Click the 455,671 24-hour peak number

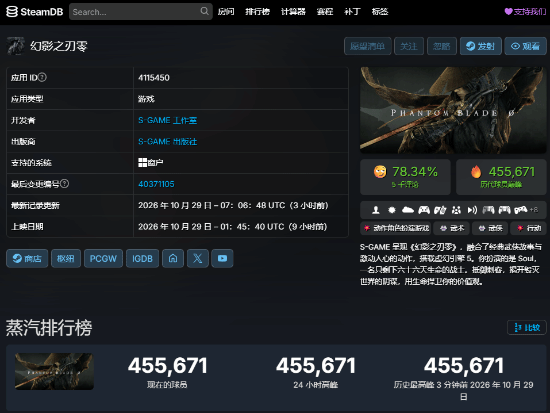316,366
